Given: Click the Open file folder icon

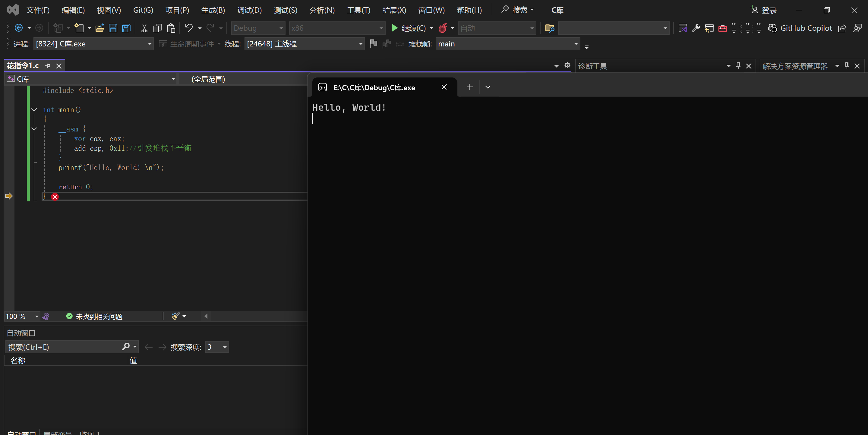Looking at the screenshot, I should [99, 28].
